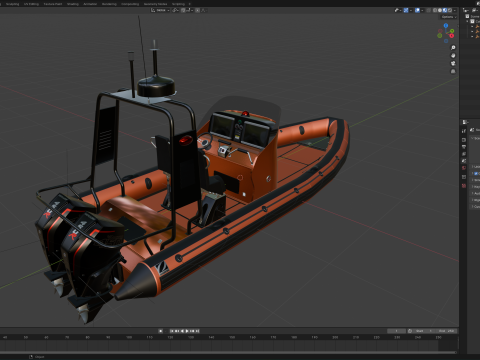
Task: Open the Scene properties tab
Action: pos(464,161)
